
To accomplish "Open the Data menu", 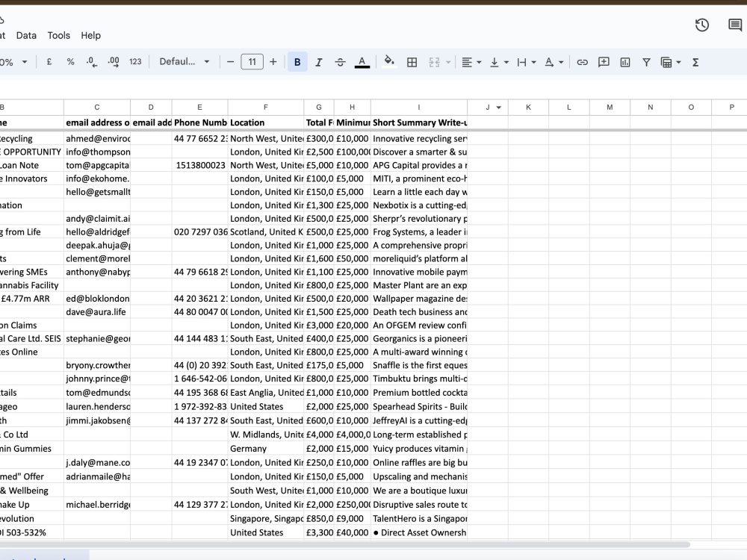I will [26, 35].
